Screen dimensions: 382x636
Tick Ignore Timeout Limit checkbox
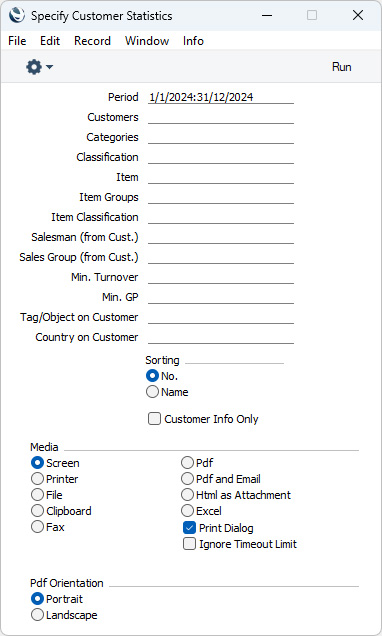point(189,544)
